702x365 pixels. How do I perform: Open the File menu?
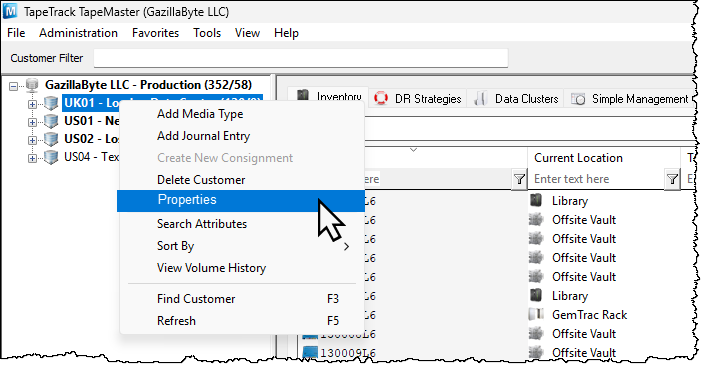point(16,33)
